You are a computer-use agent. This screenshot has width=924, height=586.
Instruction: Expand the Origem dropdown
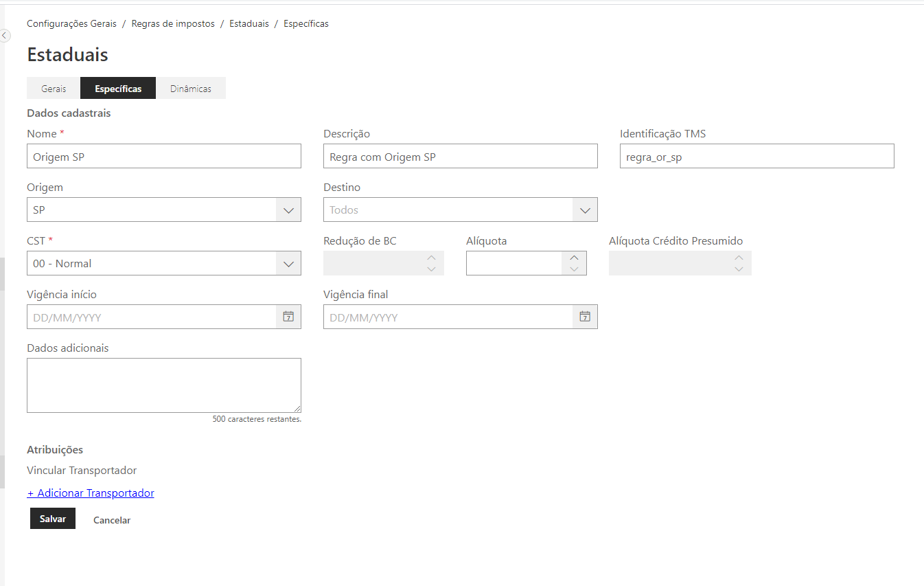point(288,210)
